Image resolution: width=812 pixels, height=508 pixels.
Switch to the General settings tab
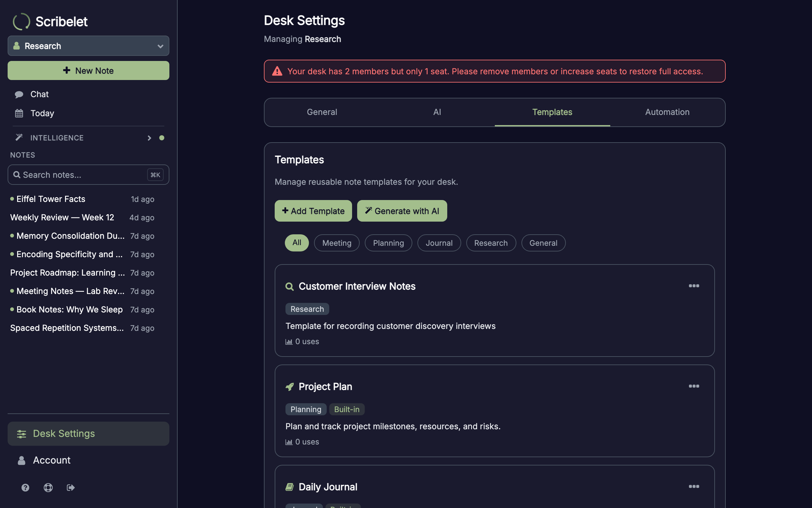coord(322,112)
